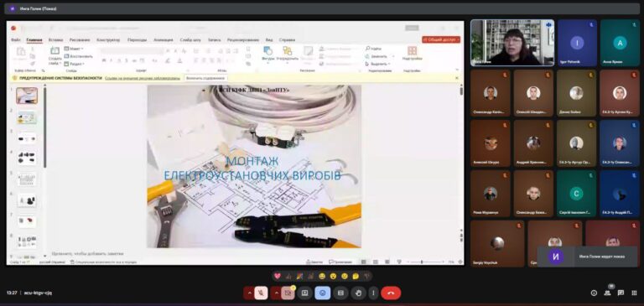The height and width of the screenshot is (306, 644).
Task: Raise your hand in the meeting
Action: (x=359, y=293)
